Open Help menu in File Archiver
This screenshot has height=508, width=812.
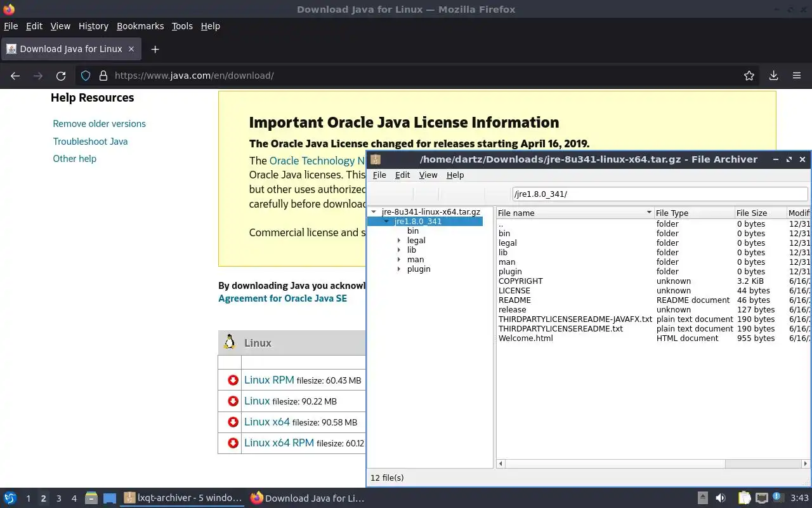pos(455,175)
